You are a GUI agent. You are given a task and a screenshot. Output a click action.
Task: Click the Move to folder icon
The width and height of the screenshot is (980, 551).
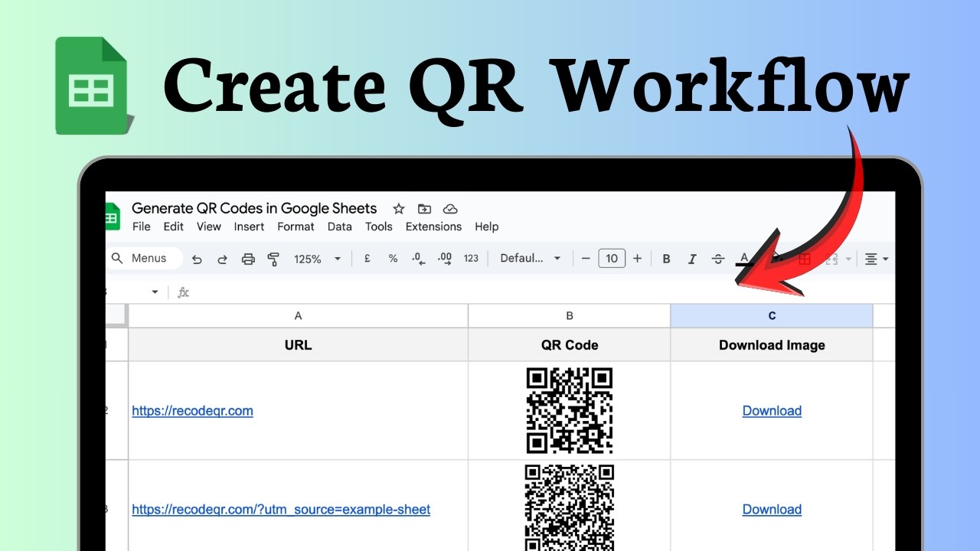424,209
